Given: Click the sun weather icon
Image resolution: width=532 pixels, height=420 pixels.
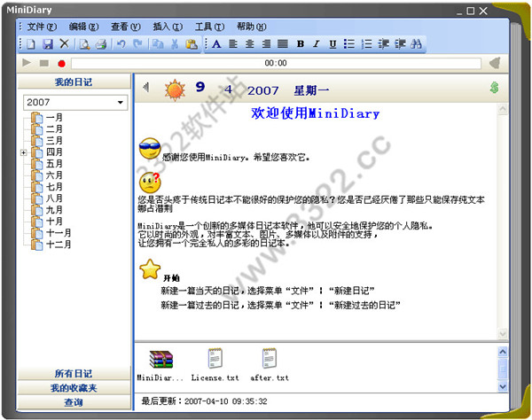Looking at the screenshot, I should pyautogui.click(x=175, y=89).
